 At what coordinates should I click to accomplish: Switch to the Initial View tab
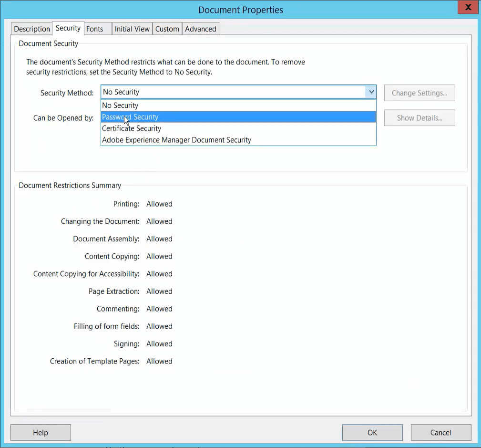tap(132, 29)
